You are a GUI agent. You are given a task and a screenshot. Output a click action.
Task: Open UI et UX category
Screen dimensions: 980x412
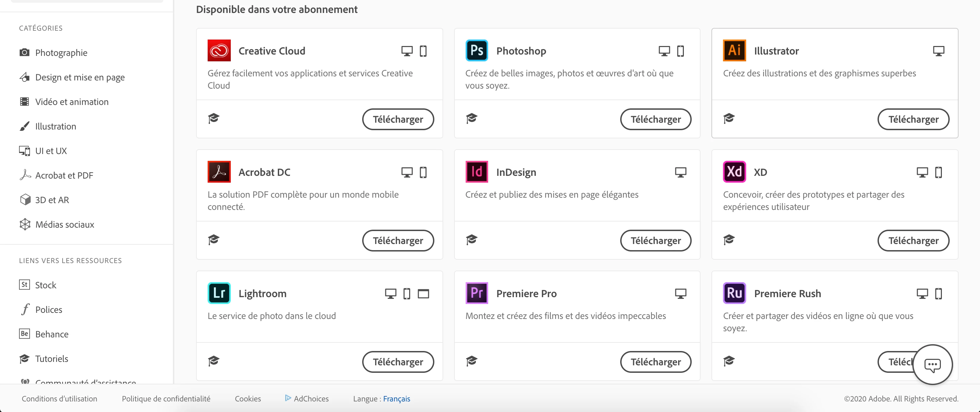(51, 151)
